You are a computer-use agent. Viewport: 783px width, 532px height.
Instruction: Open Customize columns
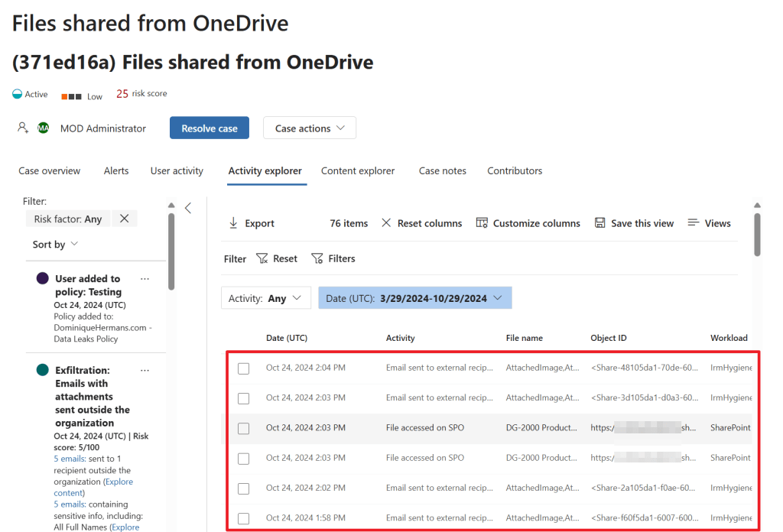(482, 223)
